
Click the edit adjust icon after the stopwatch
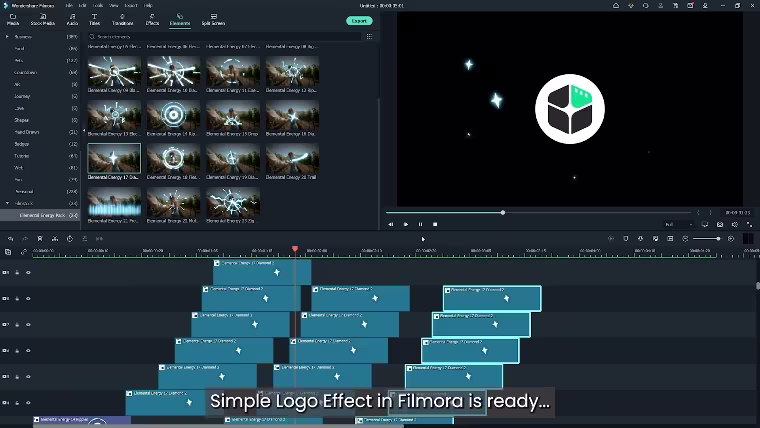pyautogui.click(x=84, y=238)
